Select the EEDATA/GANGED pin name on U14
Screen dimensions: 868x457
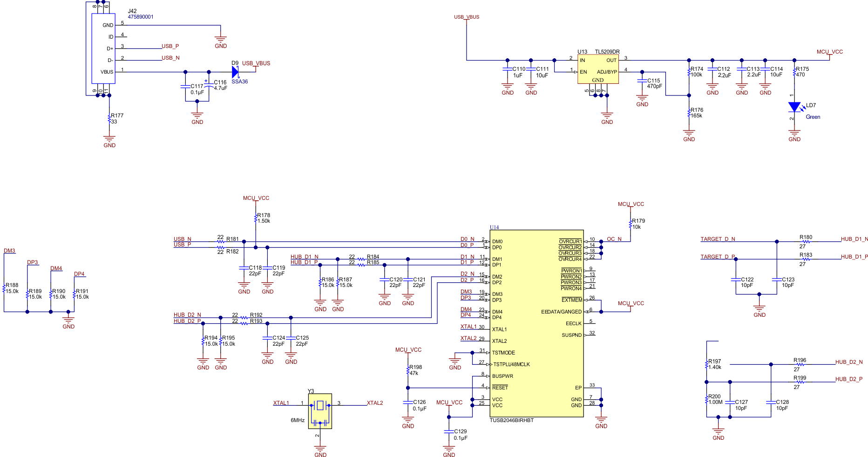[561, 312]
